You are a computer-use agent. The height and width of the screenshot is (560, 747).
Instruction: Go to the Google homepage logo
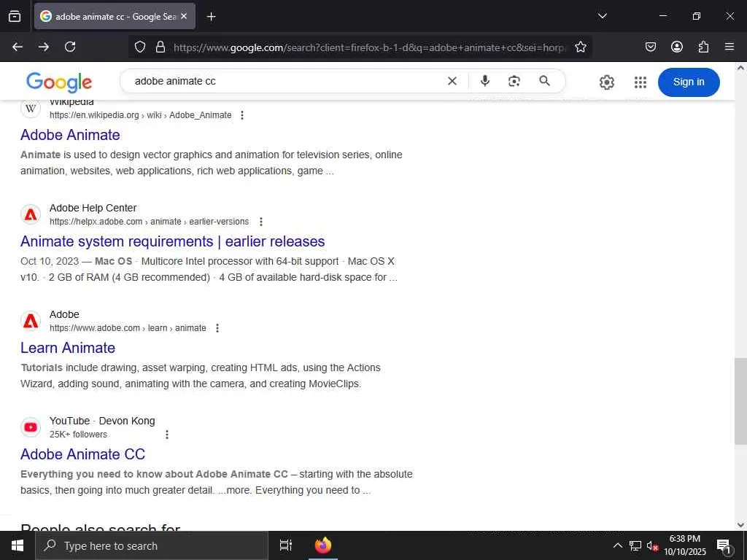(59, 82)
